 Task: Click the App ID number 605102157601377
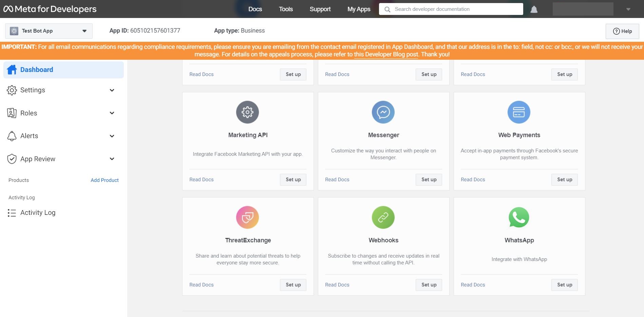[x=155, y=31]
